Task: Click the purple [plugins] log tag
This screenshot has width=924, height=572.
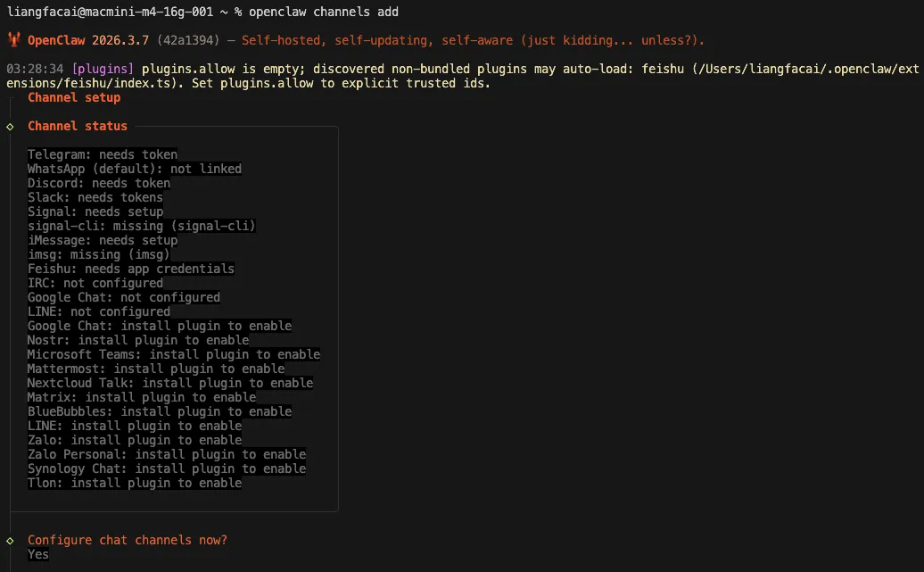Action: (x=103, y=69)
